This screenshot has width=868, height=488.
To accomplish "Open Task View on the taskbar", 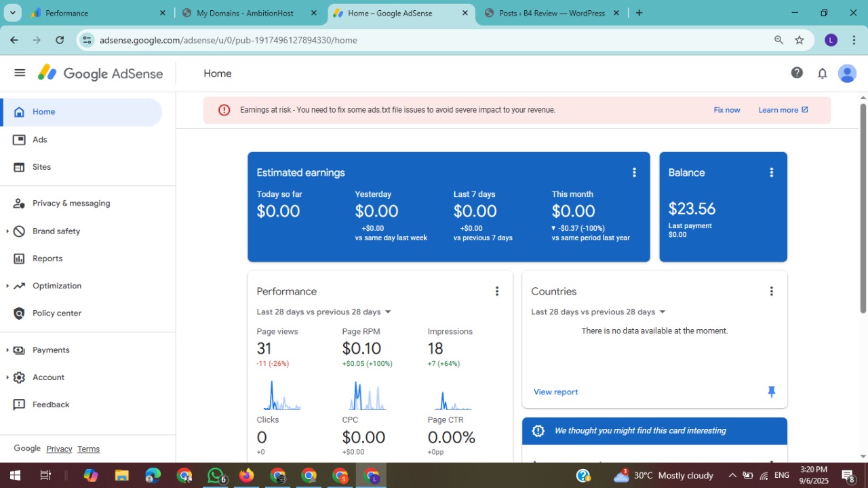I will point(45,476).
